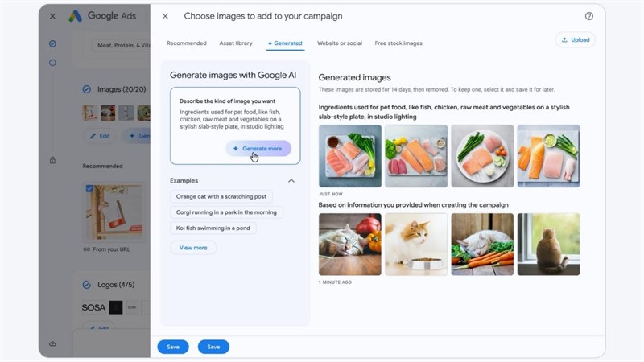Click the empty step circle in the sidebar
644x362 pixels.
52,63
